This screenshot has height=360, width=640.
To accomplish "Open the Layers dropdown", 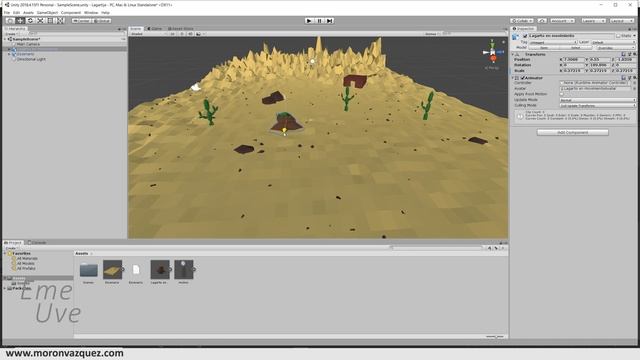I will [593, 20].
